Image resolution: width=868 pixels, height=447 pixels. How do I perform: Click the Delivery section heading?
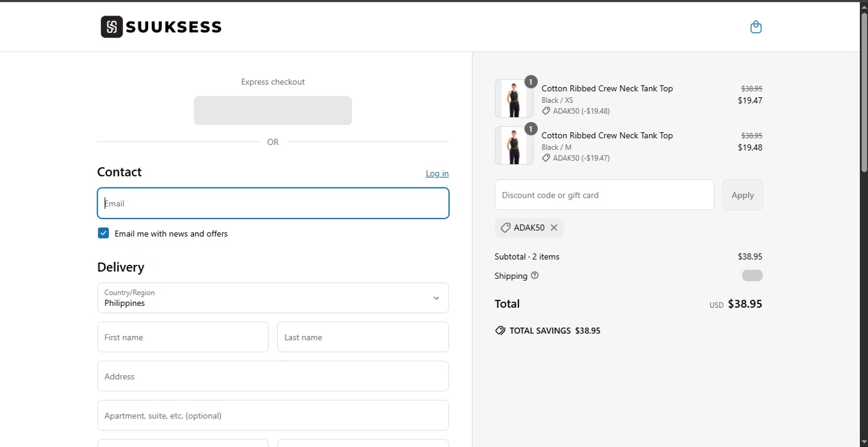coord(121,267)
